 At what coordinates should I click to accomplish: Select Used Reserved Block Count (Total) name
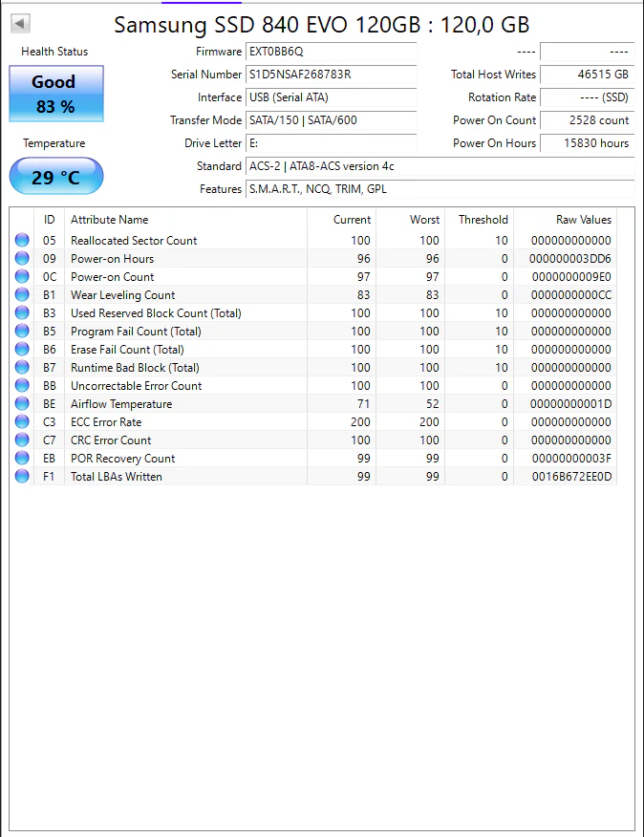(x=156, y=313)
